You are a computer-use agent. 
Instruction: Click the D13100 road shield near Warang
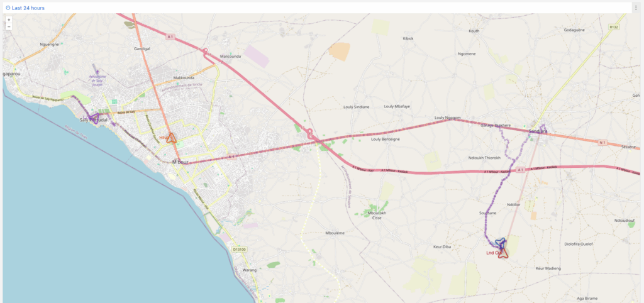239,250
